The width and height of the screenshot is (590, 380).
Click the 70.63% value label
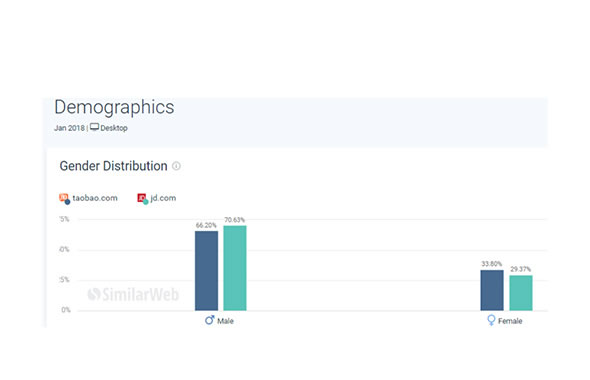pos(234,220)
